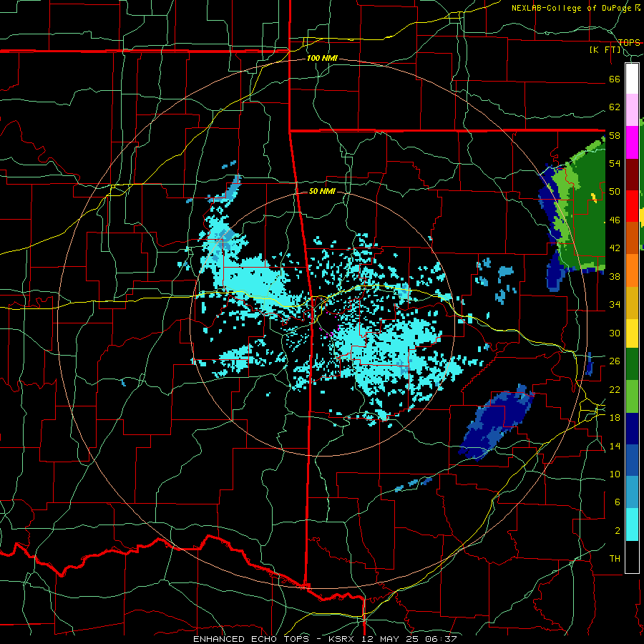Image resolution: width=644 pixels, height=644 pixels.
Task: Click the bright red legend swatch
Action: pos(632,206)
